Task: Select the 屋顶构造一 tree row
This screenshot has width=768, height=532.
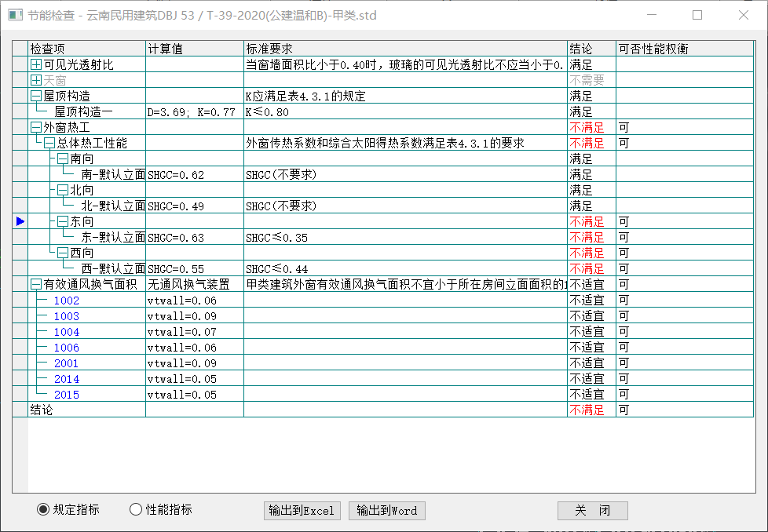Action: (x=83, y=112)
